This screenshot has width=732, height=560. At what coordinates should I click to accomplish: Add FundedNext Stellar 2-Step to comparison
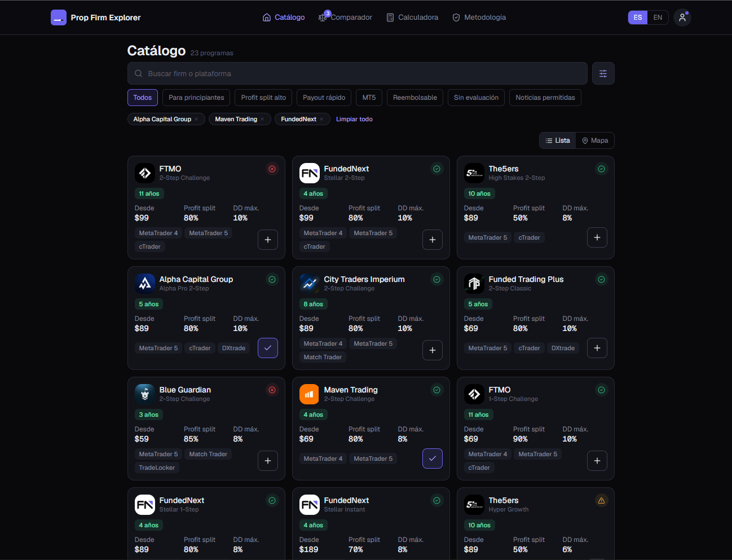click(433, 240)
